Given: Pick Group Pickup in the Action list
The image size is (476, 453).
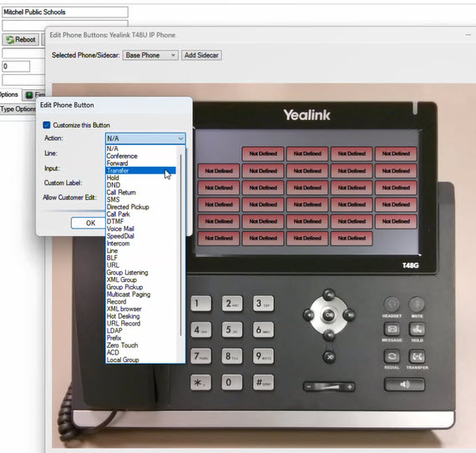Looking at the screenshot, I should point(141,287).
